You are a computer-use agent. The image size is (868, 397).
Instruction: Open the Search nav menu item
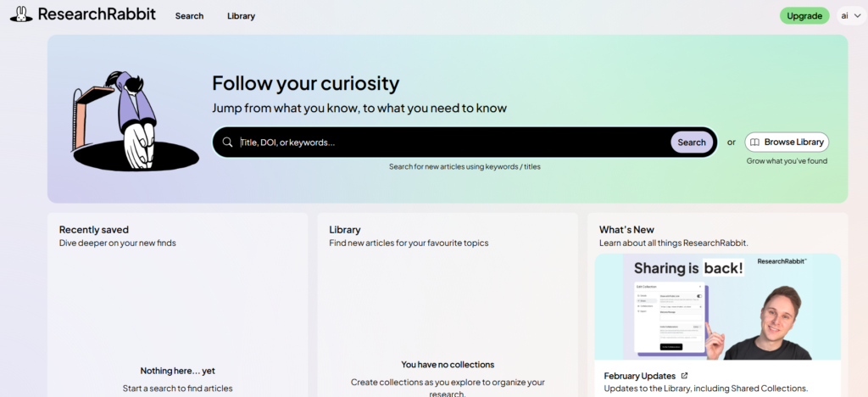(189, 16)
